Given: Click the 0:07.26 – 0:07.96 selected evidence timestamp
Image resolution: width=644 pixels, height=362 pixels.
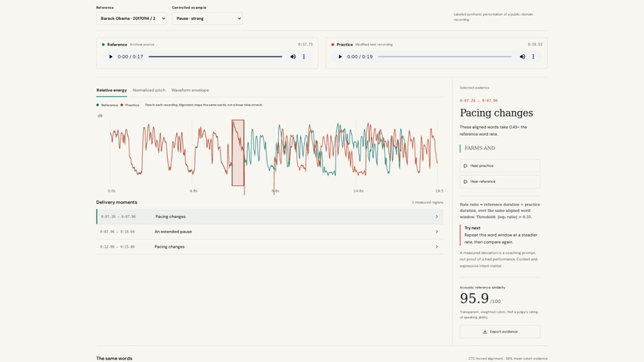Looking at the screenshot, I should [x=479, y=101].
